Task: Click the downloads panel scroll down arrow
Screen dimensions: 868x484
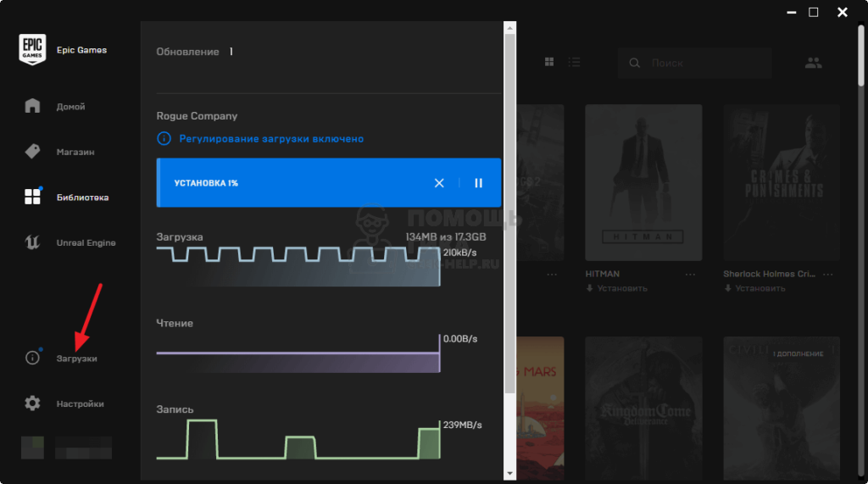Action: 509,472
